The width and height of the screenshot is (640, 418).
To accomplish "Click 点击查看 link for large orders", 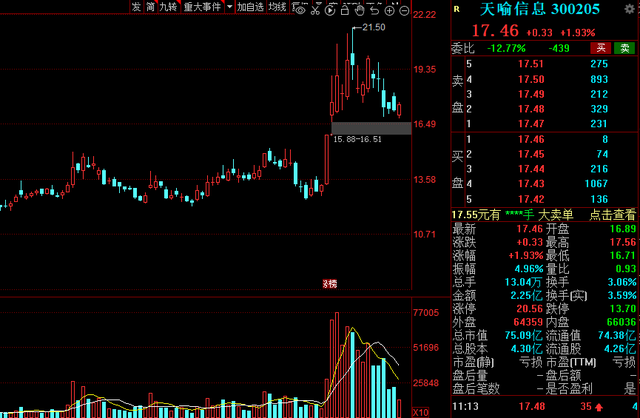I will 613,215.
